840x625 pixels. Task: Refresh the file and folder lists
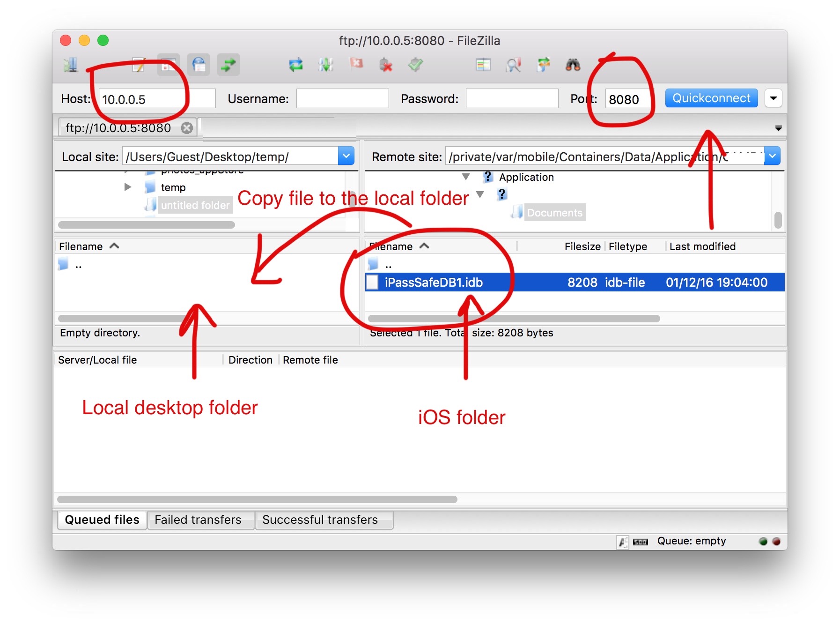coord(296,65)
